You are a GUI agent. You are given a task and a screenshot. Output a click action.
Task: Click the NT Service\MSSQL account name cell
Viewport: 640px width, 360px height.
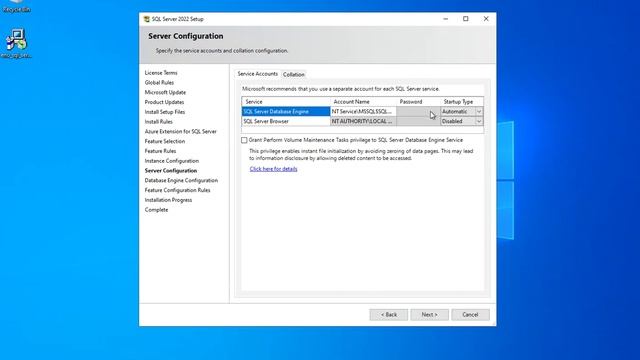pyautogui.click(x=363, y=111)
